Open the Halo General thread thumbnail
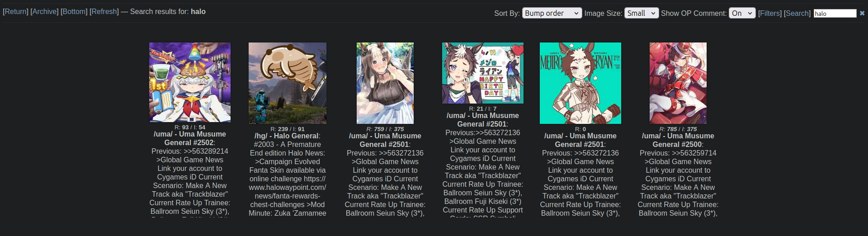This screenshot has height=236, width=868. [288, 83]
